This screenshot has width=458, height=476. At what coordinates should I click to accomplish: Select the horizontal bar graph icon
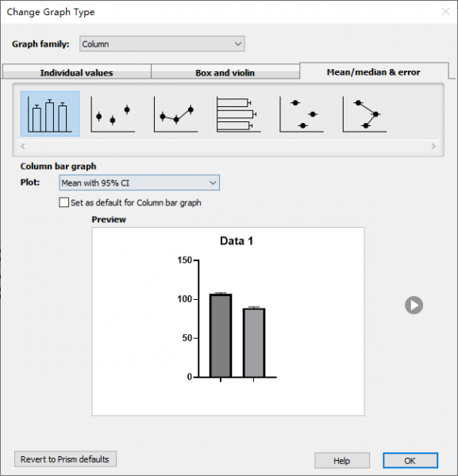(239, 113)
